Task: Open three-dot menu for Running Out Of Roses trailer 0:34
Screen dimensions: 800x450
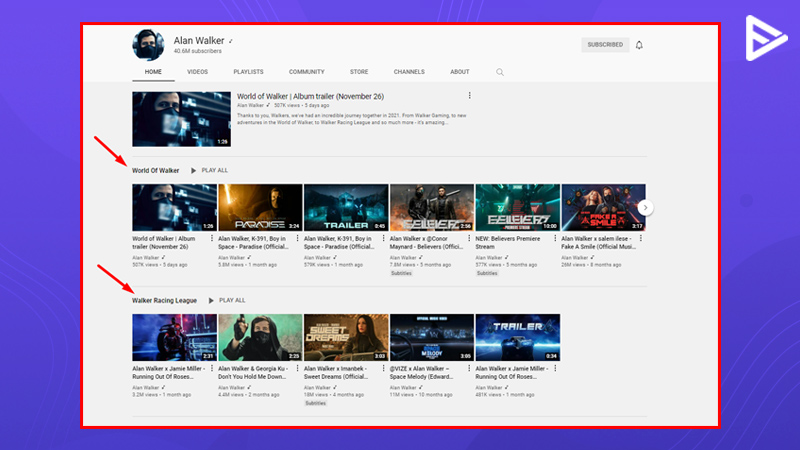Action: 555,368
